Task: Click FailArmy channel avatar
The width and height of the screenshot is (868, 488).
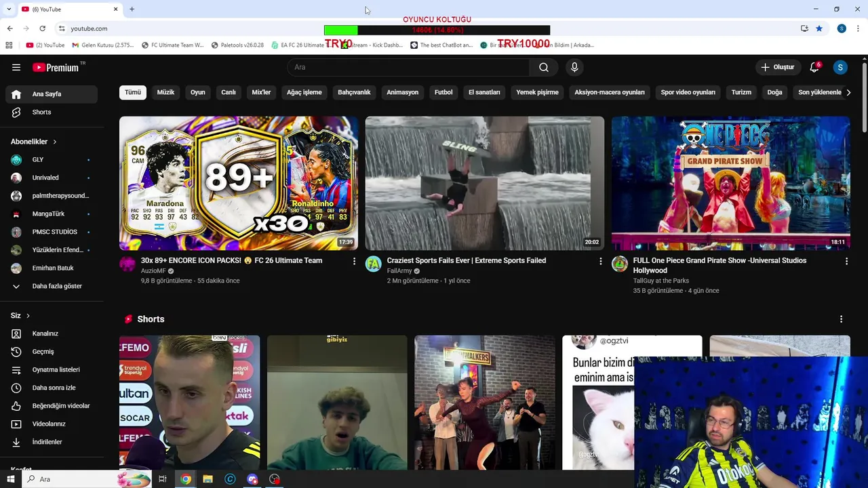Action: point(374,264)
